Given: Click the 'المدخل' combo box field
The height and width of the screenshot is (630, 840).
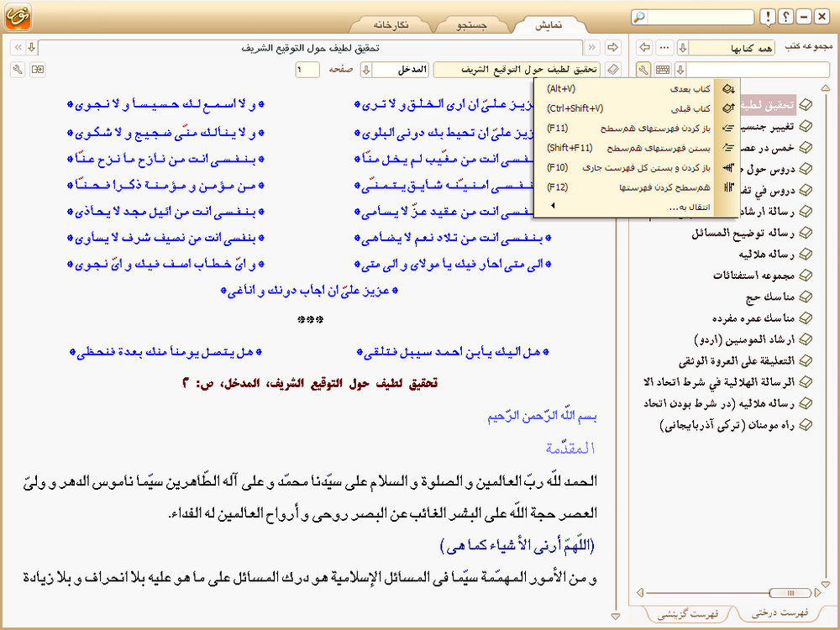Looking at the screenshot, I should tap(400, 70).
